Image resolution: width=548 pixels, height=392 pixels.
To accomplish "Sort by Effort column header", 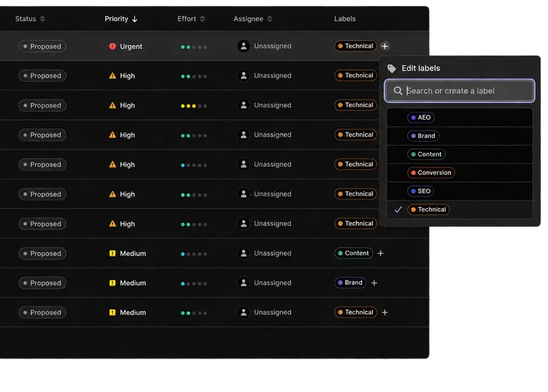I will [191, 19].
